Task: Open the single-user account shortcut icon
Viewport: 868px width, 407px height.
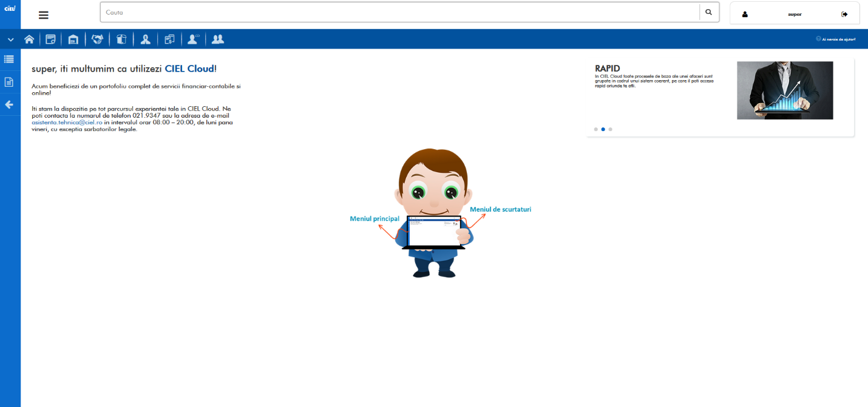Action: 193,39
